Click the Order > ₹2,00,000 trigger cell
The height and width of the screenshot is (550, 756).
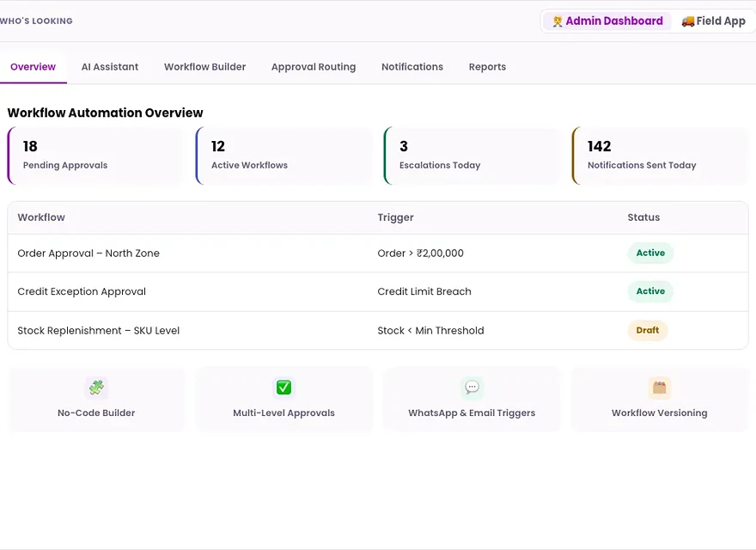[x=420, y=254]
